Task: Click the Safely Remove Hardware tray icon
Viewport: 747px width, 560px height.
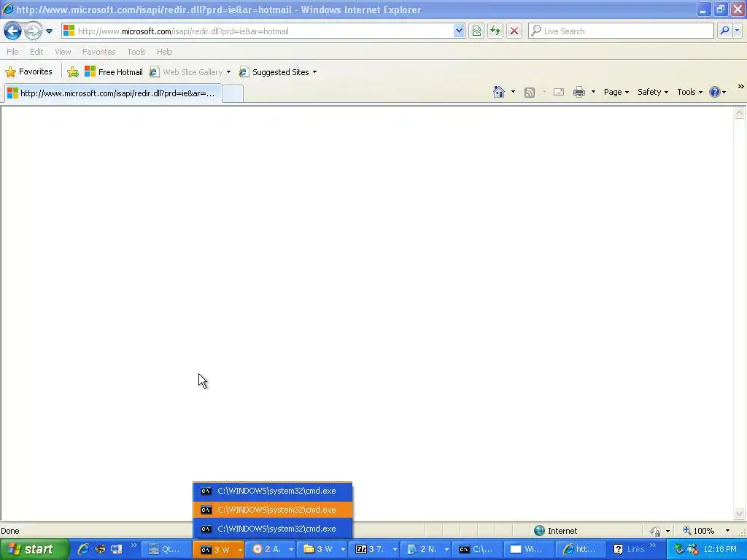Action: 679,549
